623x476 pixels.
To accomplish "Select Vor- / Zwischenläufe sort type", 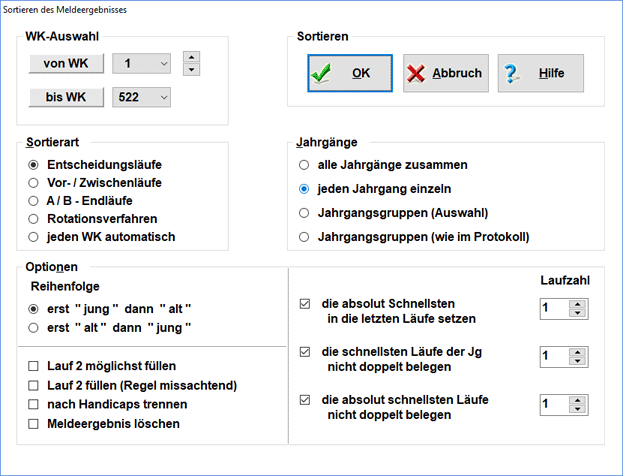I will click(x=34, y=182).
